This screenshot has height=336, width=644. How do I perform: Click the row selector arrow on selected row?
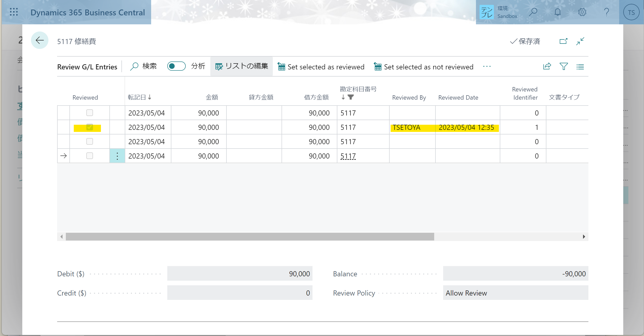click(64, 156)
